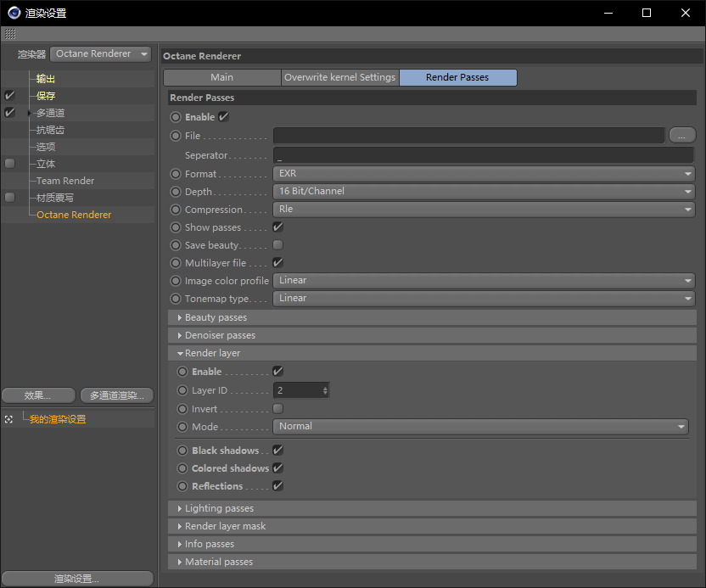The height and width of the screenshot is (588, 706).
Task: Expand the Render layer mask section
Action: point(432,526)
